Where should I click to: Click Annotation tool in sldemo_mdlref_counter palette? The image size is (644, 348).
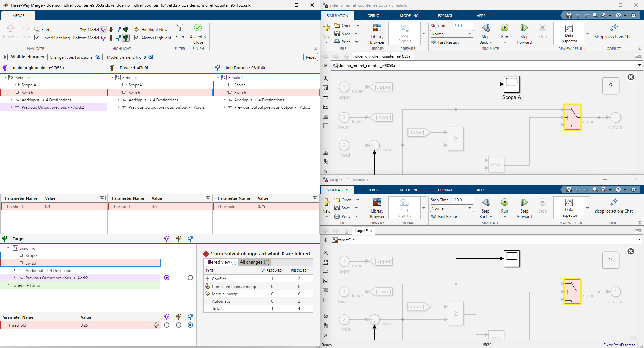326,107
